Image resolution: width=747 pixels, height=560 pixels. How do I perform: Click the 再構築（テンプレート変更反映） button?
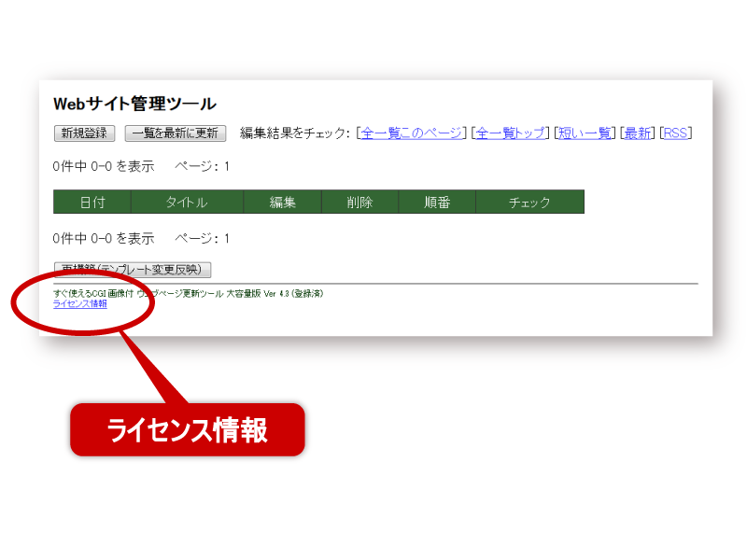[133, 269]
